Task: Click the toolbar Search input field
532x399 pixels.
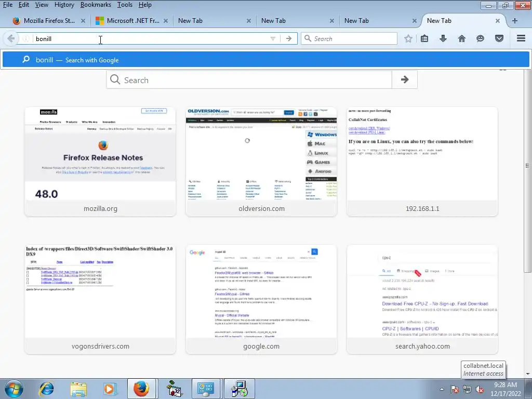Action: (x=349, y=38)
